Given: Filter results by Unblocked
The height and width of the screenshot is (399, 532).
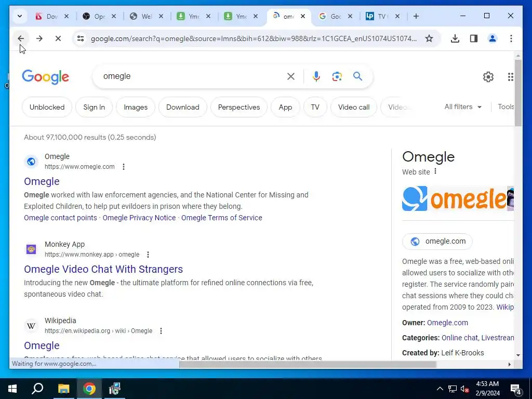Looking at the screenshot, I should [x=47, y=107].
